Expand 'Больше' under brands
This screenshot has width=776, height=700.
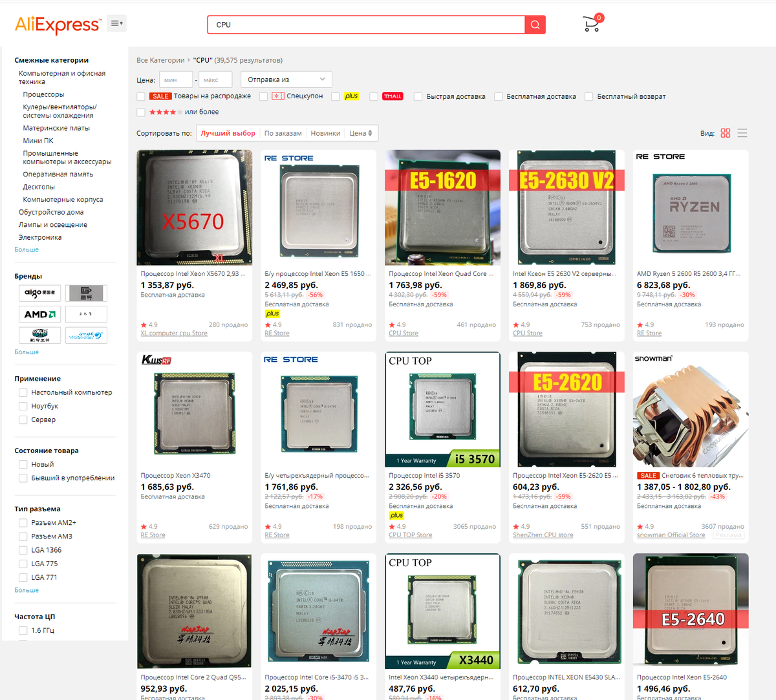coord(27,352)
